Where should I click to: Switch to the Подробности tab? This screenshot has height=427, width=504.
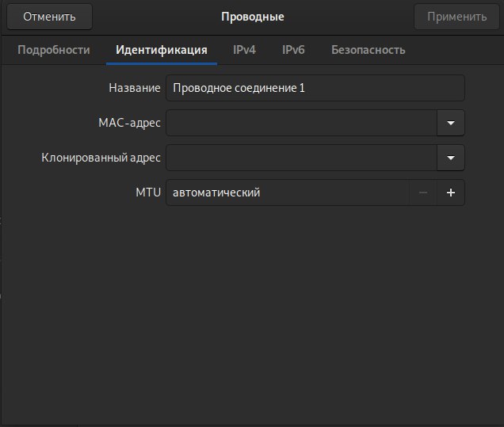[54, 50]
